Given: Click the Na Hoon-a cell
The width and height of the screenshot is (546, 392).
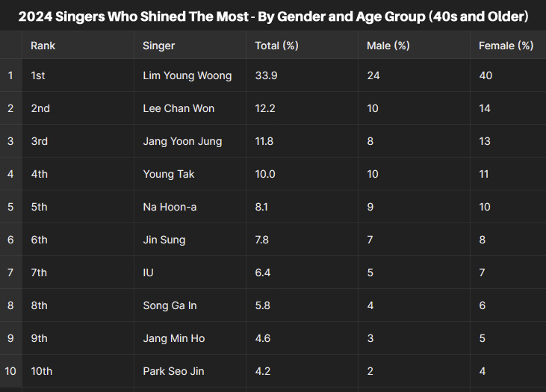Looking at the screenshot, I should pyautogui.click(x=190, y=207).
